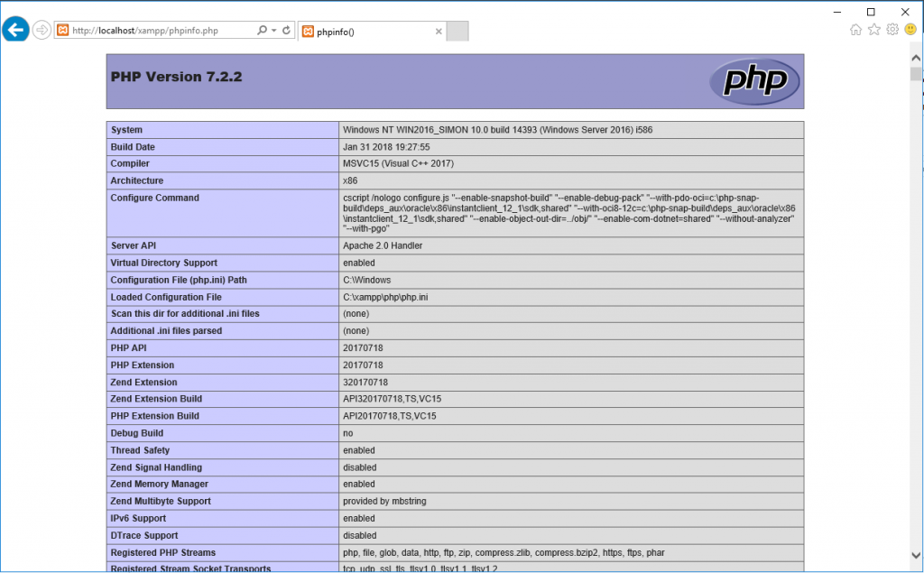Click "Virtual Directory Support" label
Screen dimensions: 924x573
(x=164, y=263)
